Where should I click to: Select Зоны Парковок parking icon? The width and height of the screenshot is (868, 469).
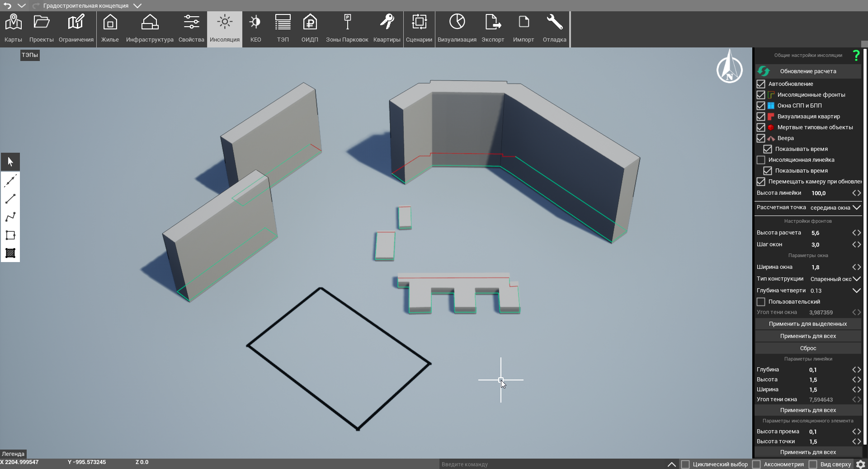coord(347,28)
